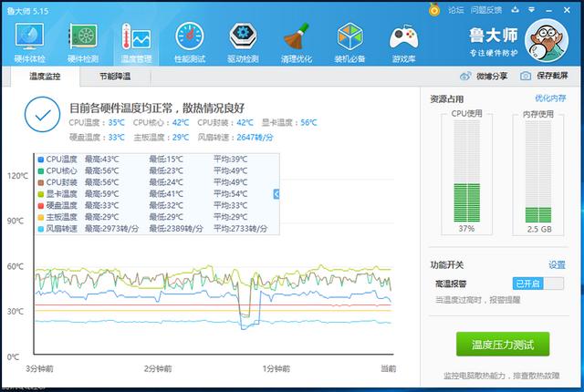Open 装机必备 essential software cube icon
Viewport: 584px width, 392px height.
[x=349, y=42]
